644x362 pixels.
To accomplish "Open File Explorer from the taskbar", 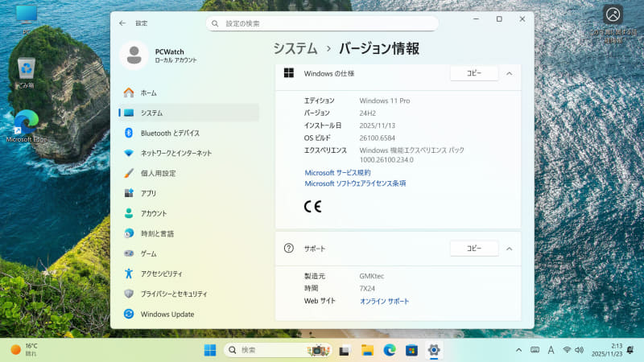I will 367,350.
